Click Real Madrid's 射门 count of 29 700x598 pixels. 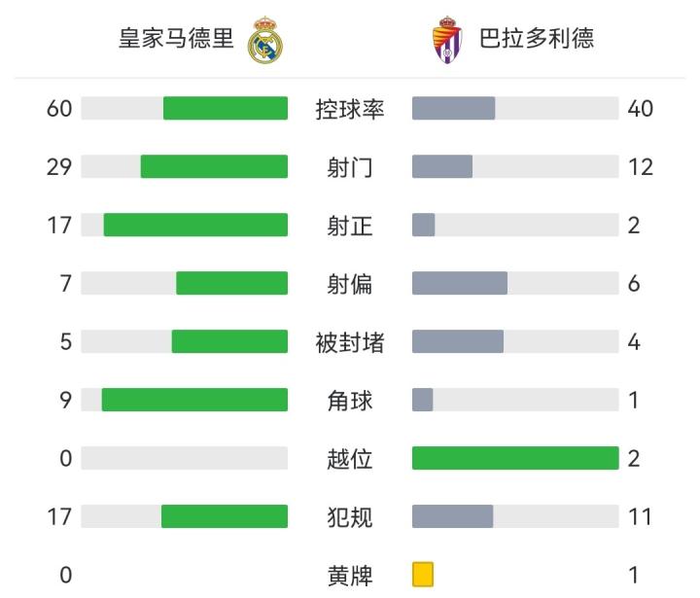(59, 167)
